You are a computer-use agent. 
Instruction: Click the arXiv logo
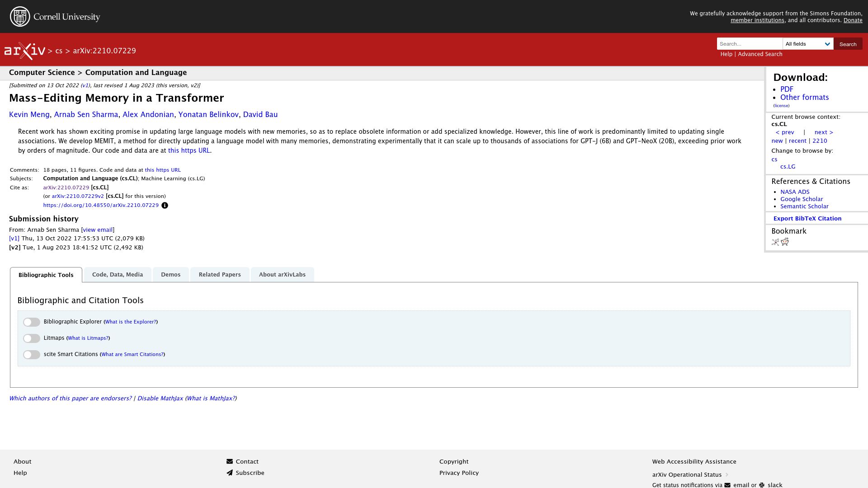pyautogui.click(x=25, y=51)
